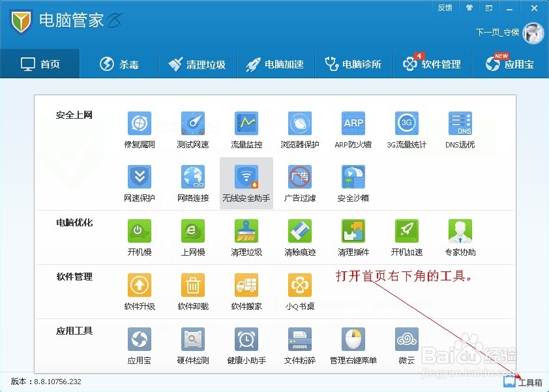The image size is (549, 392).
Task: Open 专家协助 expert help
Action: (x=460, y=237)
